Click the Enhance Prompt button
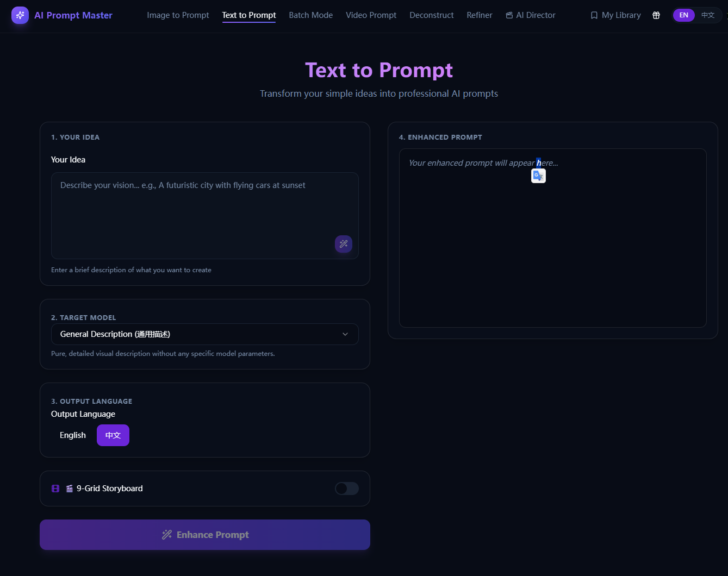Viewport: 728px width, 576px height. pyautogui.click(x=205, y=534)
